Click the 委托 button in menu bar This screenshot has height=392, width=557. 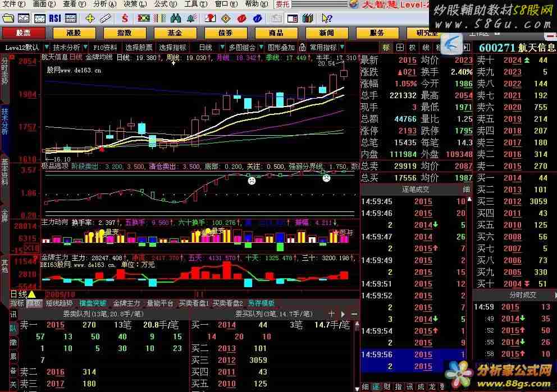tap(282, 4)
